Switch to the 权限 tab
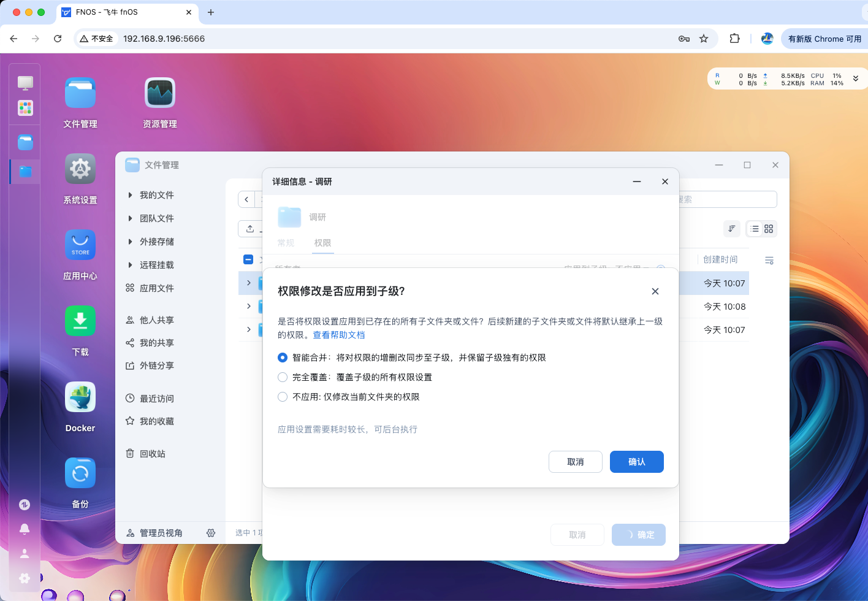The width and height of the screenshot is (868, 601). [322, 243]
